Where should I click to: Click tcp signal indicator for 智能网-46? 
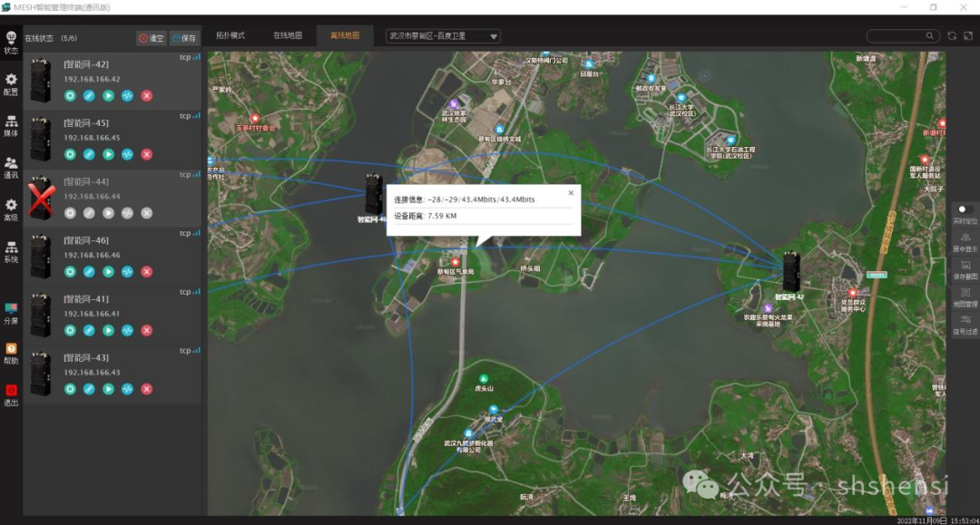tap(190, 233)
